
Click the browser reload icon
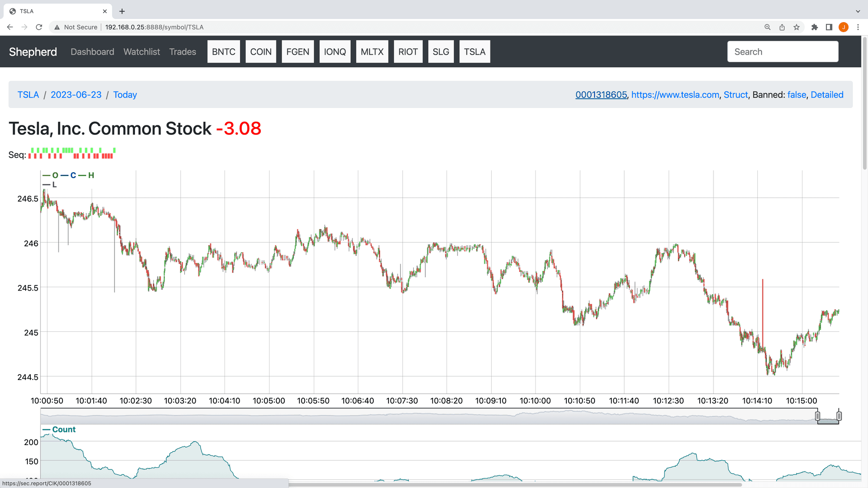39,27
